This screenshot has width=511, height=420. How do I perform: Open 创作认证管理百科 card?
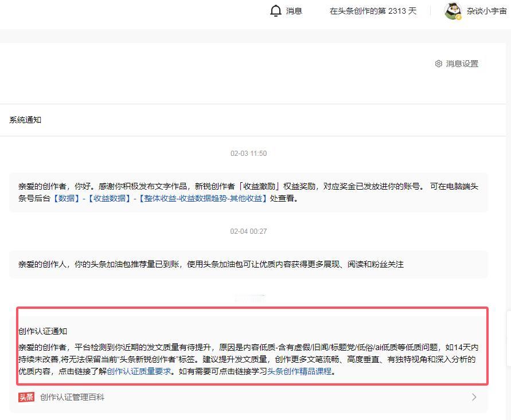[248, 397]
